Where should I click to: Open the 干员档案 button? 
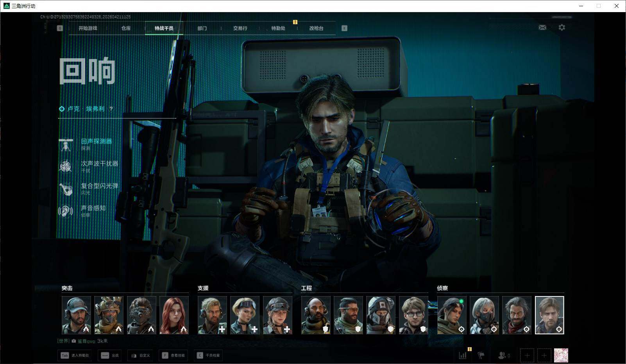click(x=209, y=355)
